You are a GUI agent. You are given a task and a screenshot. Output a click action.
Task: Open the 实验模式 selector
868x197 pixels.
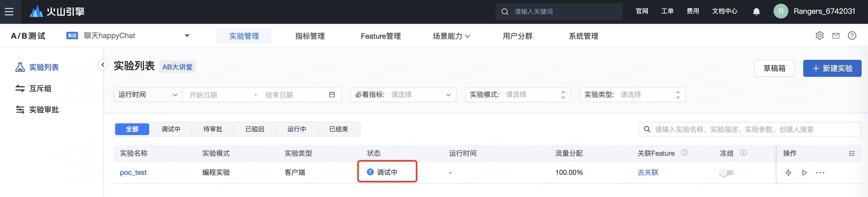point(518,95)
